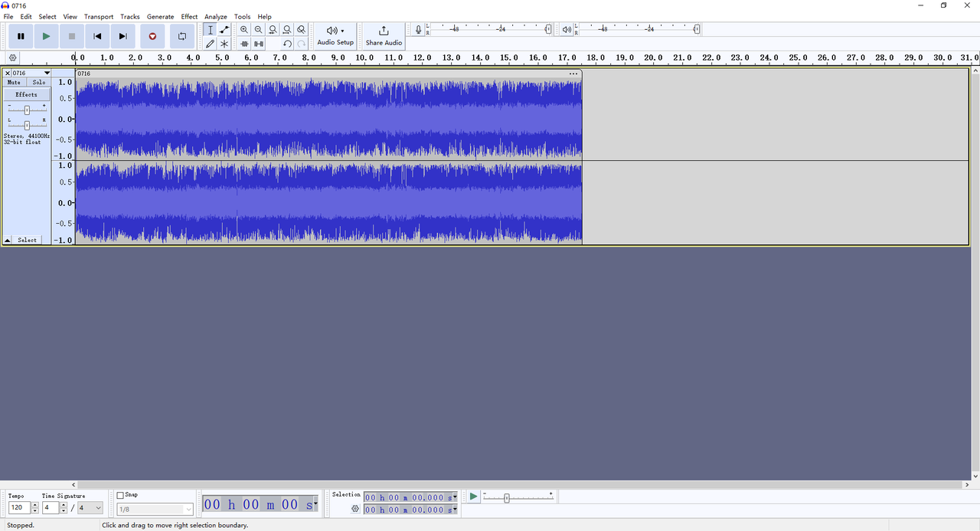Click the Zoom In magnifier icon
The height and width of the screenshot is (531, 980).
coord(244,30)
